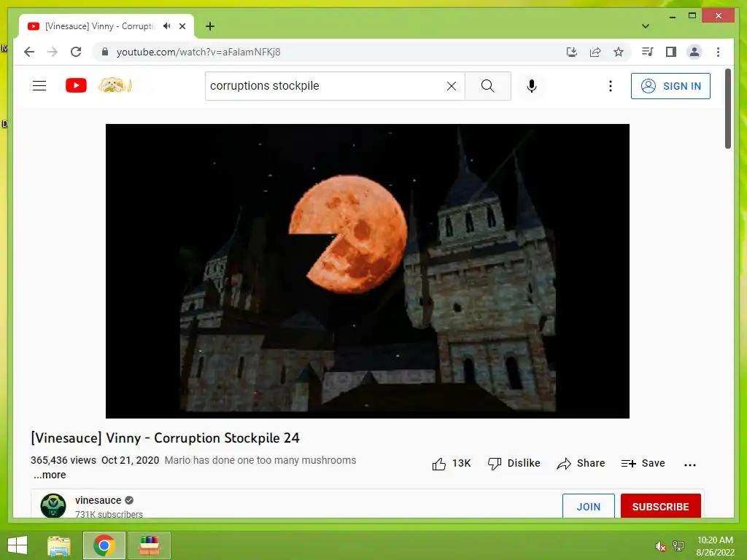Click the video title Corruption Stockpile 24
The width and height of the screenshot is (747, 560).
(x=166, y=438)
